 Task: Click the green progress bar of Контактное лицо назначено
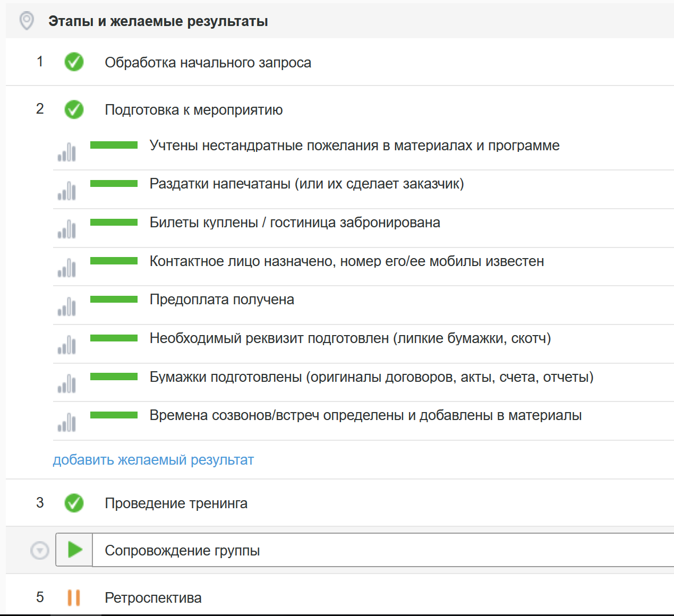click(114, 261)
